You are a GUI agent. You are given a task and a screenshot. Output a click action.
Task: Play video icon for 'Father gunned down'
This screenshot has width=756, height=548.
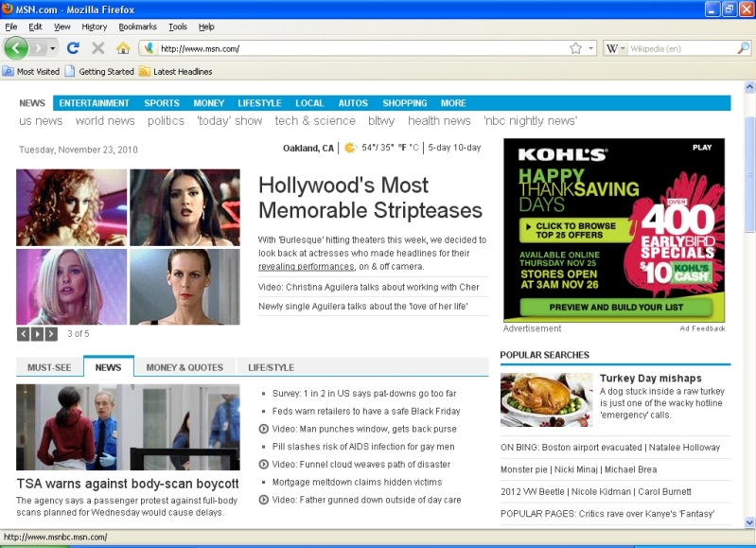coord(263,500)
